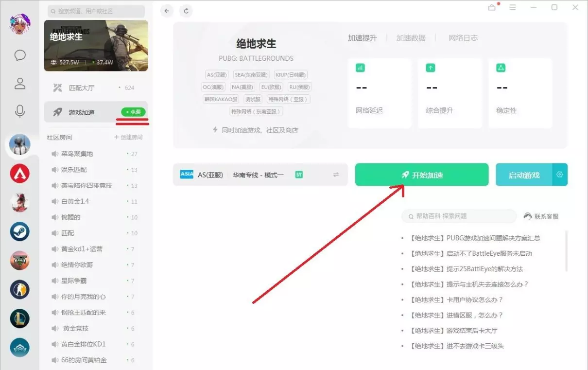Select the KRJP(日韩服) server tag
588x370 pixels.
click(291, 75)
